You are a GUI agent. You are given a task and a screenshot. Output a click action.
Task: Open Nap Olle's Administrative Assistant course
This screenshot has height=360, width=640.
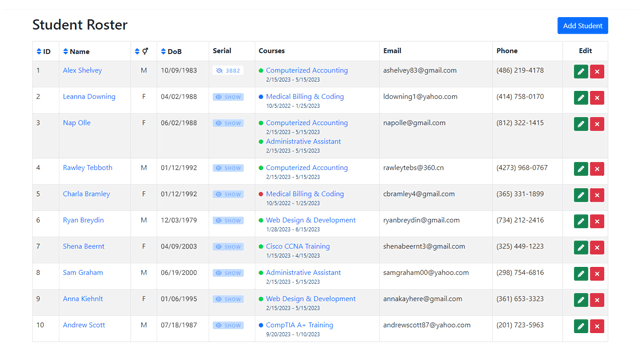click(x=303, y=141)
